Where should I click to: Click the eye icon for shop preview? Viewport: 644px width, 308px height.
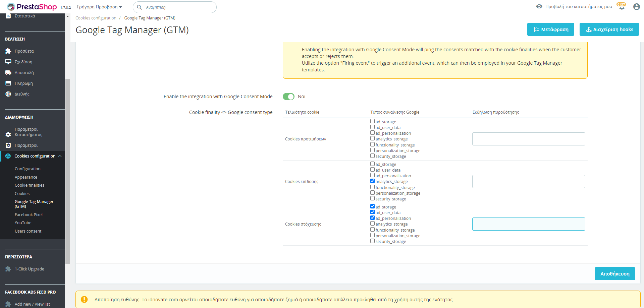(x=539, y=6)
